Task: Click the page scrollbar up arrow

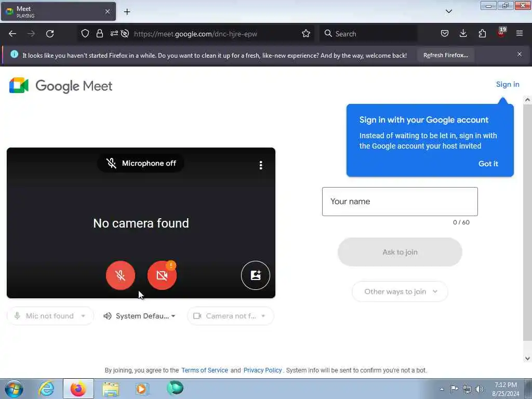Action: pyautogui.click(x=527, y=100)
